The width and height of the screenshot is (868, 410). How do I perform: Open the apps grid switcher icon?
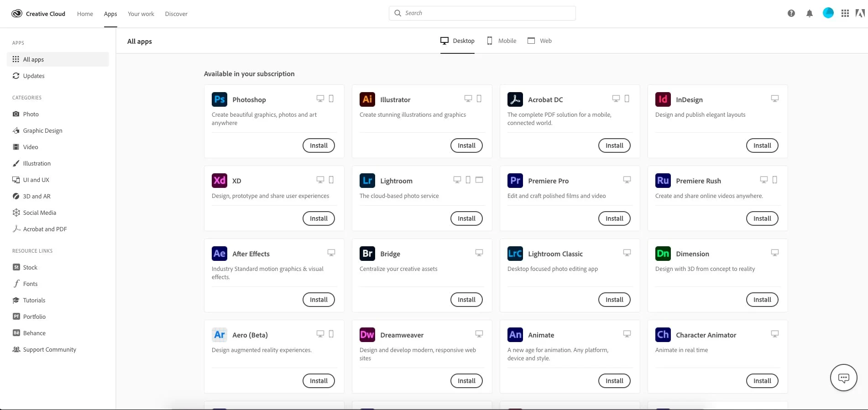coord(845,14)
